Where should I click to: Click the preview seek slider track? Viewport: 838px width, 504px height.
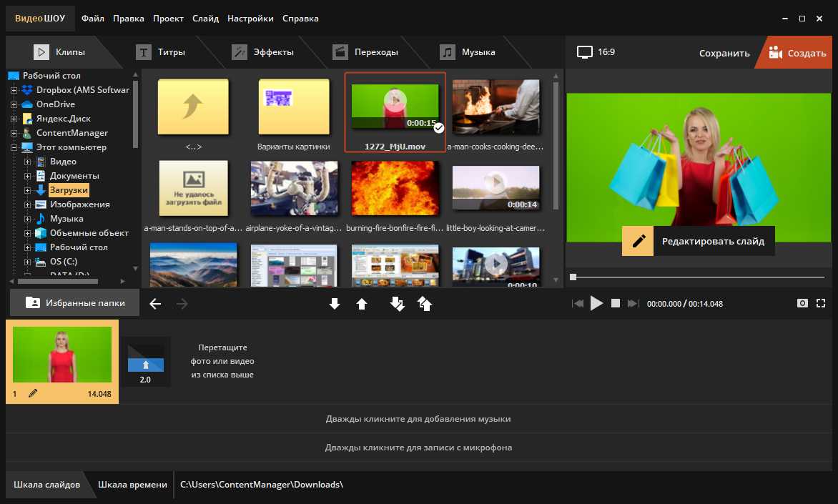701,277
